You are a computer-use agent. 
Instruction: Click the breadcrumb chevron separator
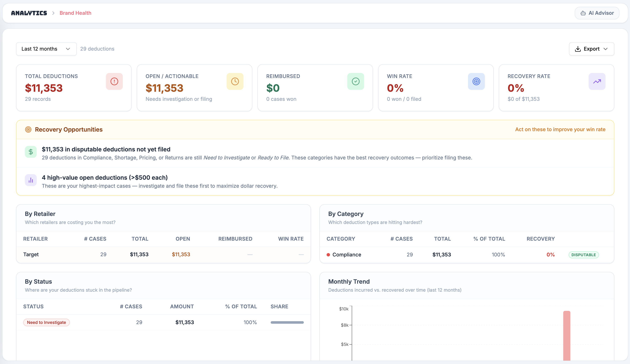[x=53, y=13]
